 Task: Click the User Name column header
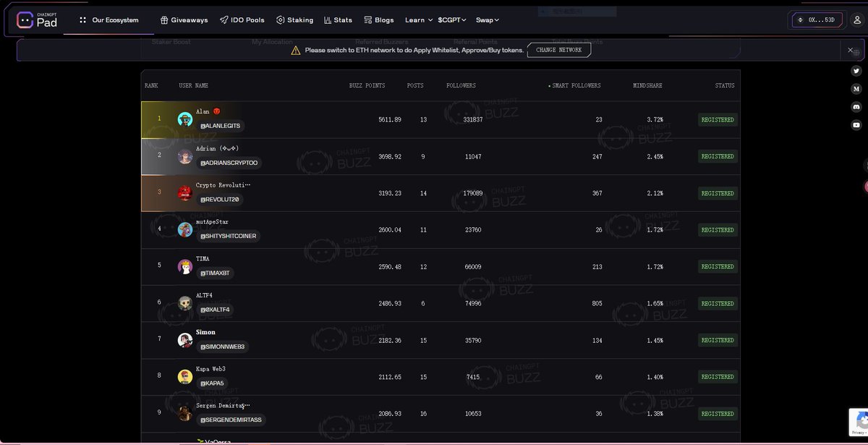tap(194, 85)
